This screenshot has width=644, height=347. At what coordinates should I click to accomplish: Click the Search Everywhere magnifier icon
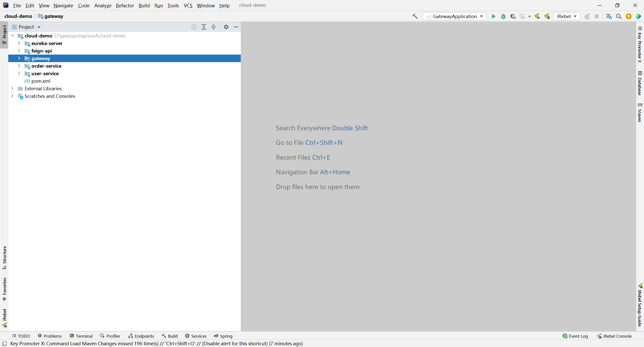[618, 17]
